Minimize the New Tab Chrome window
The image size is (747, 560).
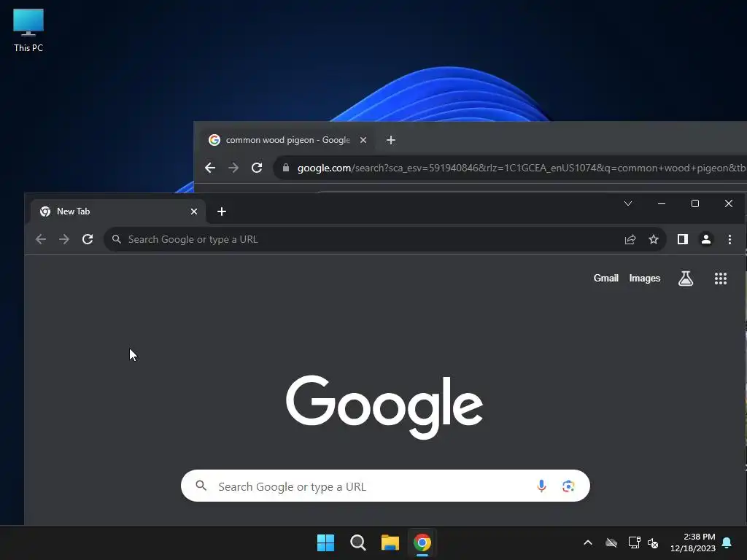coord(661,204)
